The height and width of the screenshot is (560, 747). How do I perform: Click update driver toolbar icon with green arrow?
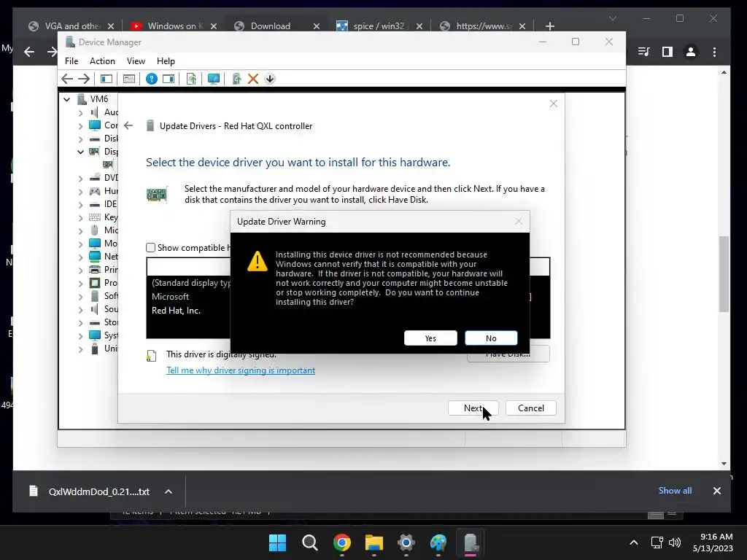191,79
